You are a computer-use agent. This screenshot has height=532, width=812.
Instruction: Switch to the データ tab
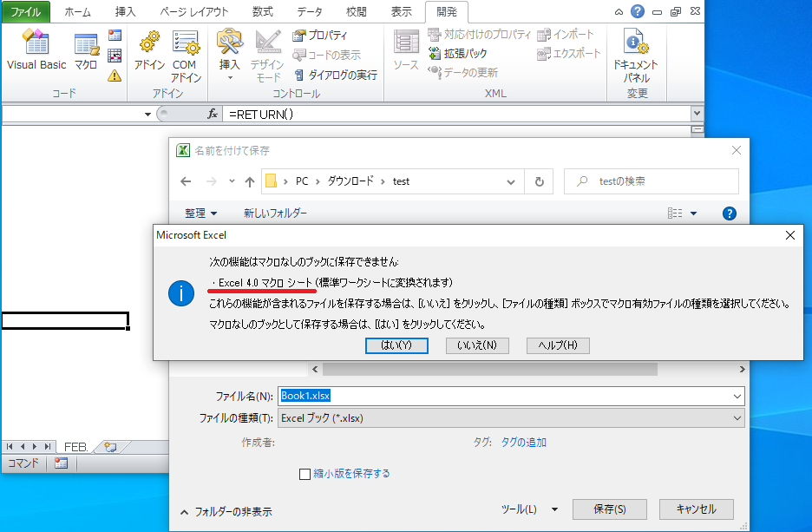pos(310,12)
